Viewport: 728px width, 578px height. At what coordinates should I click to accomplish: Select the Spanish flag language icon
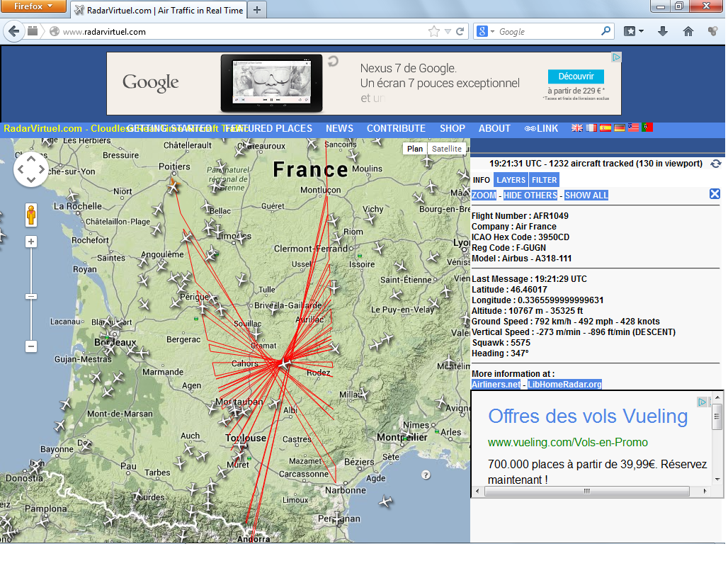coord(605,128)
